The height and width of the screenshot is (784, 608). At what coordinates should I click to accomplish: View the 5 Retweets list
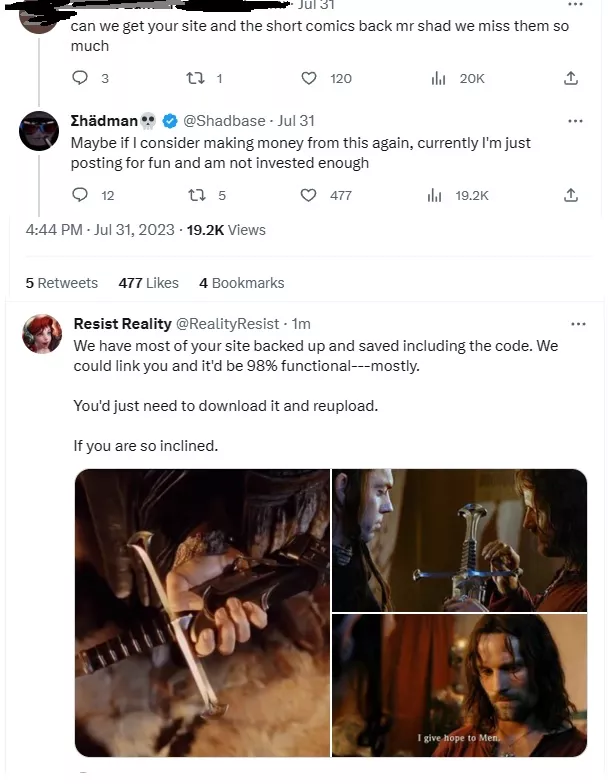click(62, 283)
